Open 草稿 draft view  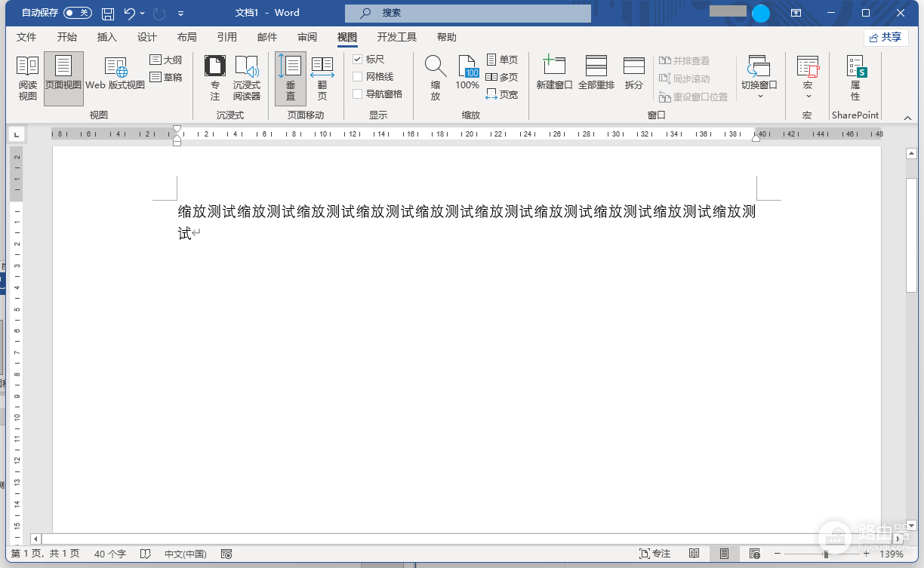166,77
